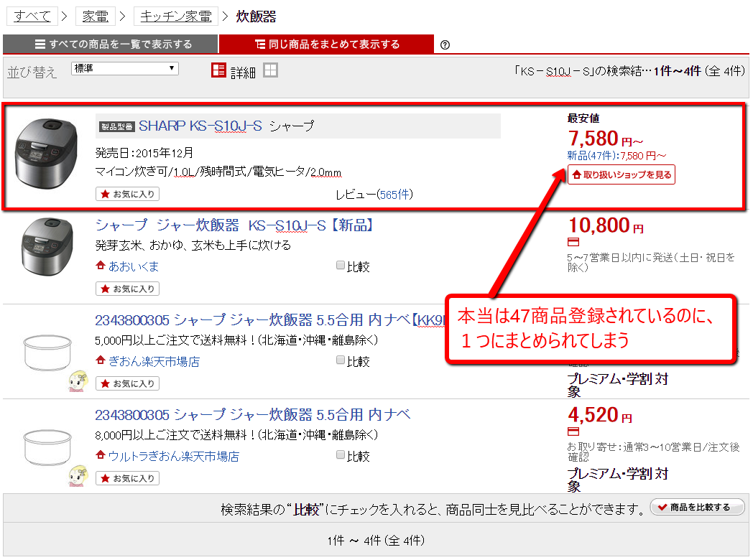Click 炊飯器 breadcrumb text

point(256,17)
